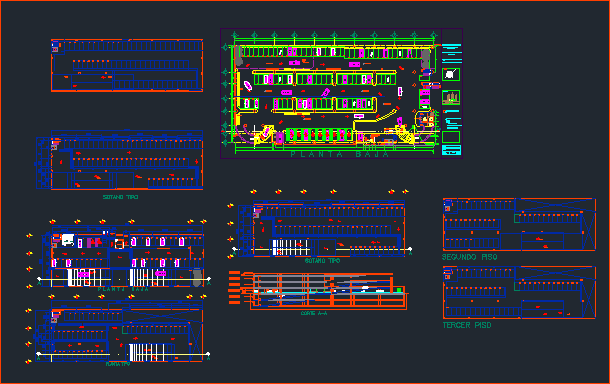Select the untitled parking plan with no label
The image size is (610, 384).
[127, 65]
